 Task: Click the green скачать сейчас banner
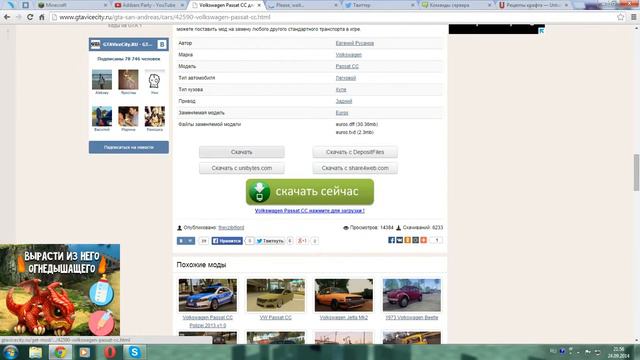pos(310,192)
